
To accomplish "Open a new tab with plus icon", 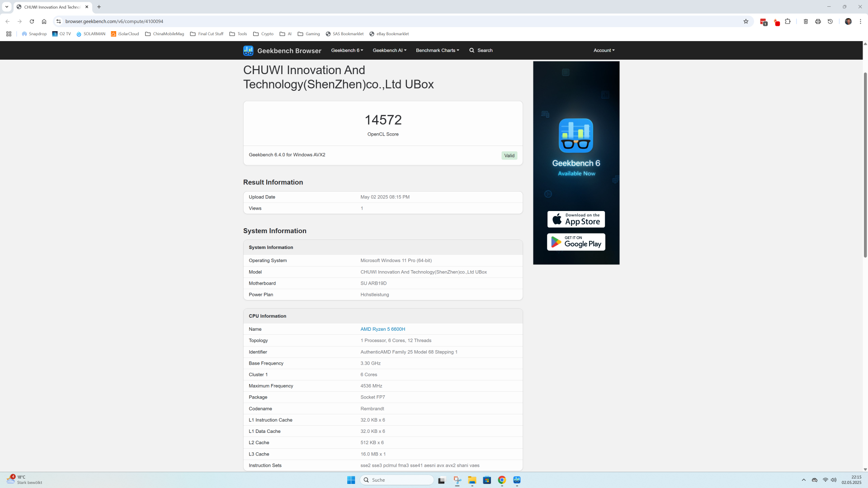I will click(x=99, y=7).
